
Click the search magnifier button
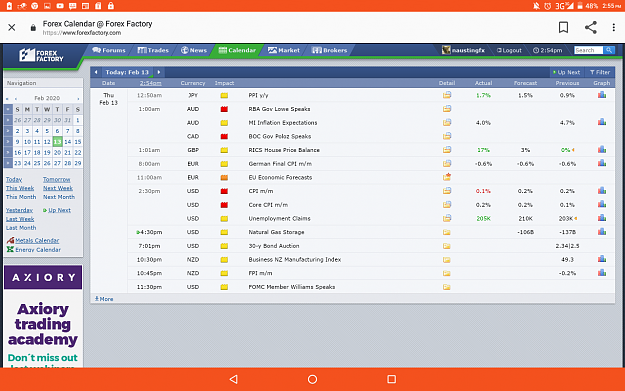click(609, 50)
